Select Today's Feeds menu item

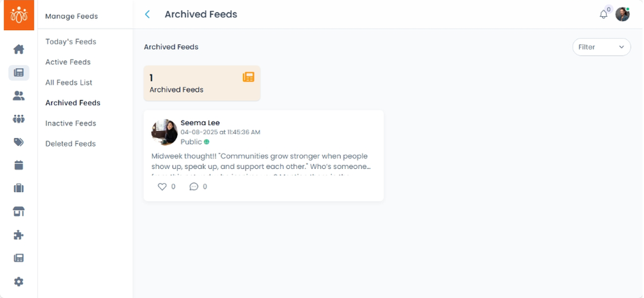click(71, 41)
